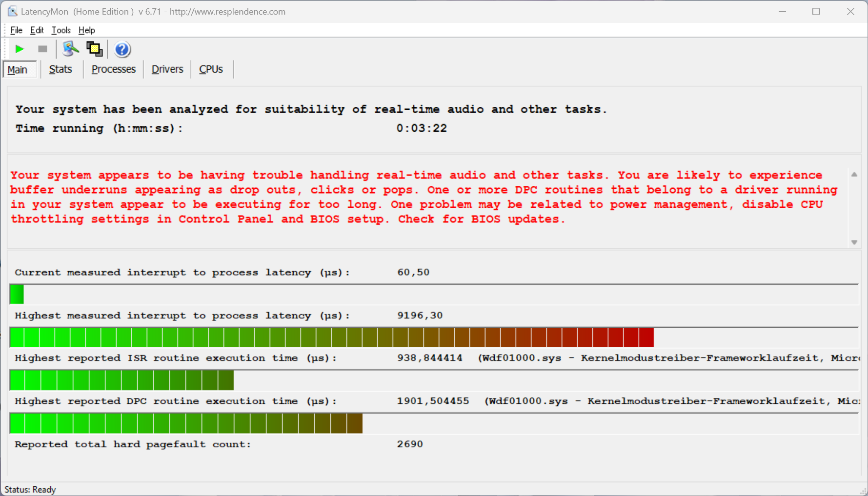868x496 pixels.
Task: Maximize the LatencyMon window
Action: coord(816,11)
